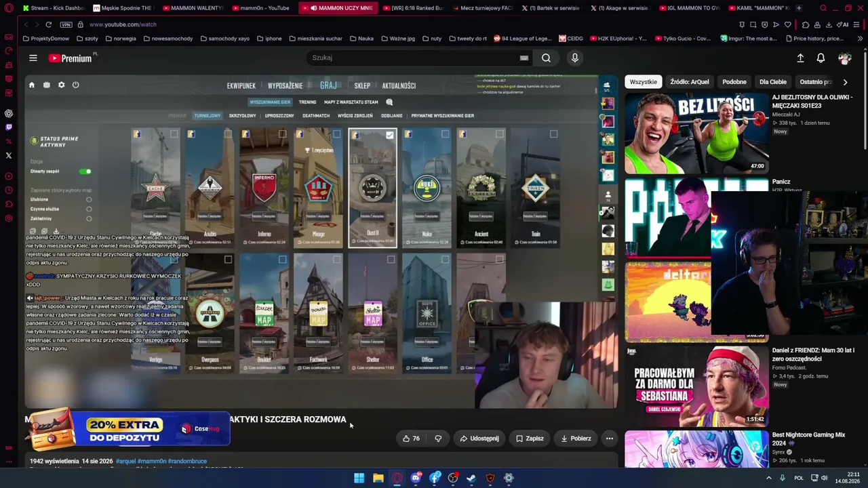Select the Wszystkie filter chip
868x488 pixels.
pyautogui.click(x=644, y=82)
